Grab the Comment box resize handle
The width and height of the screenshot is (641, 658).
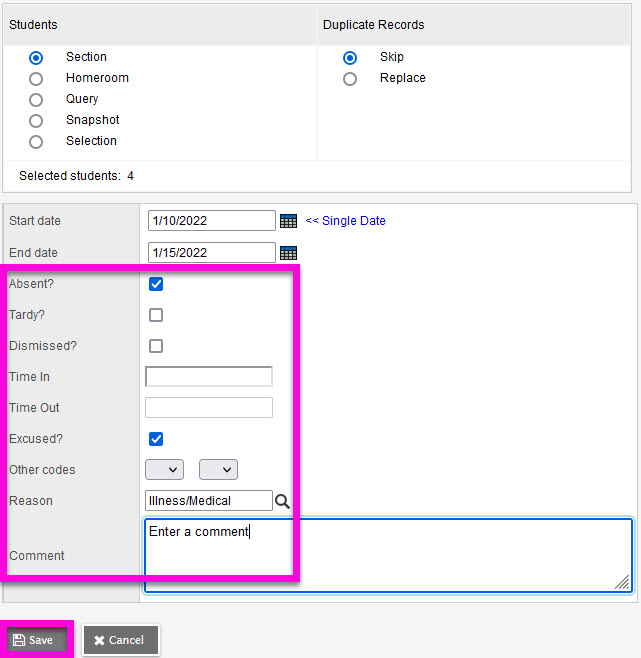[x=623, y=583]
